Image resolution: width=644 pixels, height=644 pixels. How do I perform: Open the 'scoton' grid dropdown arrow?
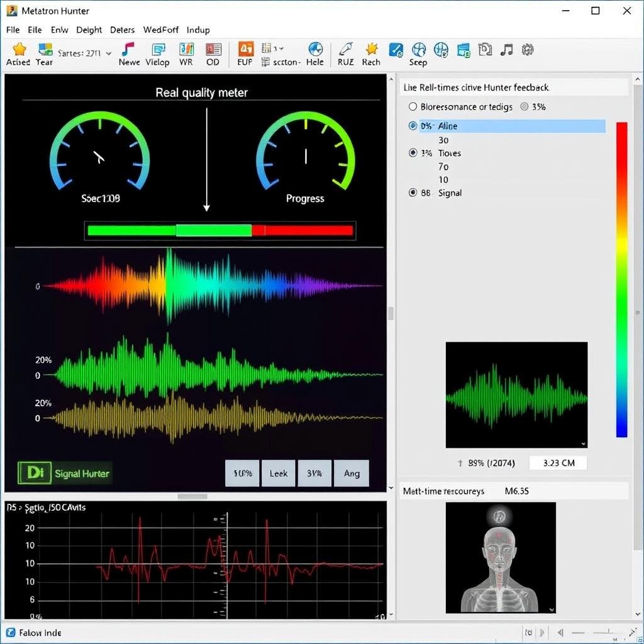(280, 48)
